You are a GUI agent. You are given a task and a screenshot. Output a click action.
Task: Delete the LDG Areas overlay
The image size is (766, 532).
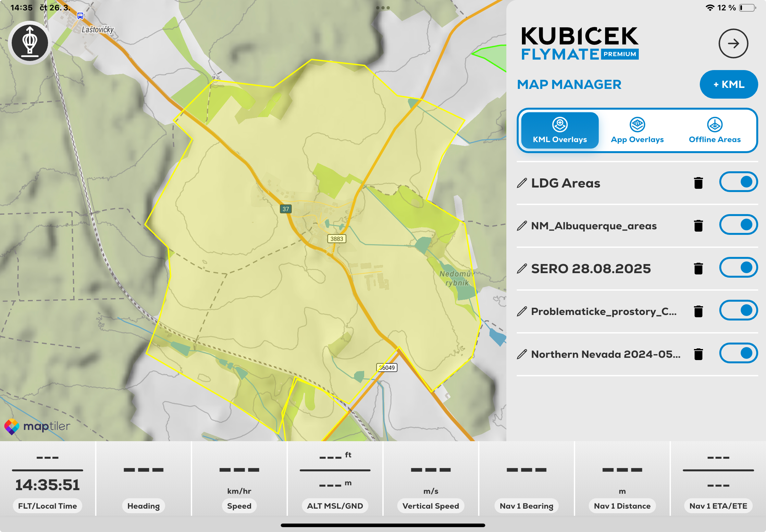coord(698,183)
